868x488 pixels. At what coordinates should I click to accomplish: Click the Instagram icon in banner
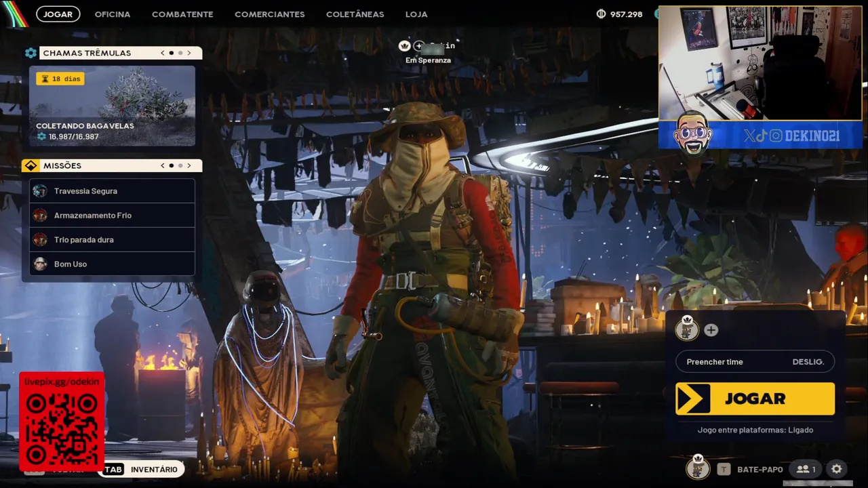pyautogui.click(x=776, y=136)
